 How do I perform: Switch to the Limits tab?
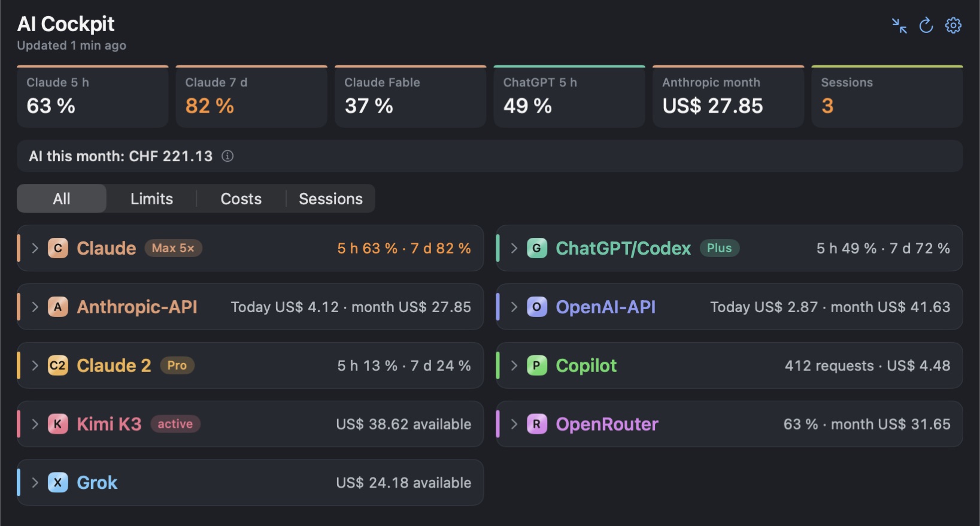(151, 198)
